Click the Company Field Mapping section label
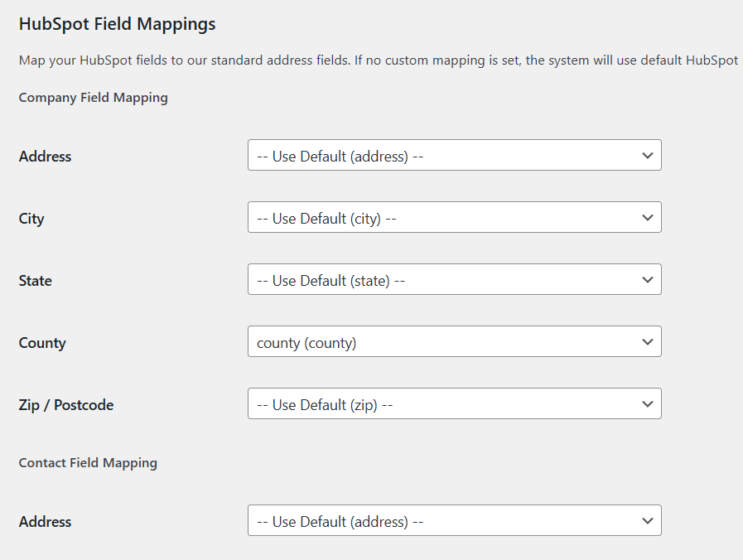This screenshot has width=743, height=560. click(x=93, y=97)
